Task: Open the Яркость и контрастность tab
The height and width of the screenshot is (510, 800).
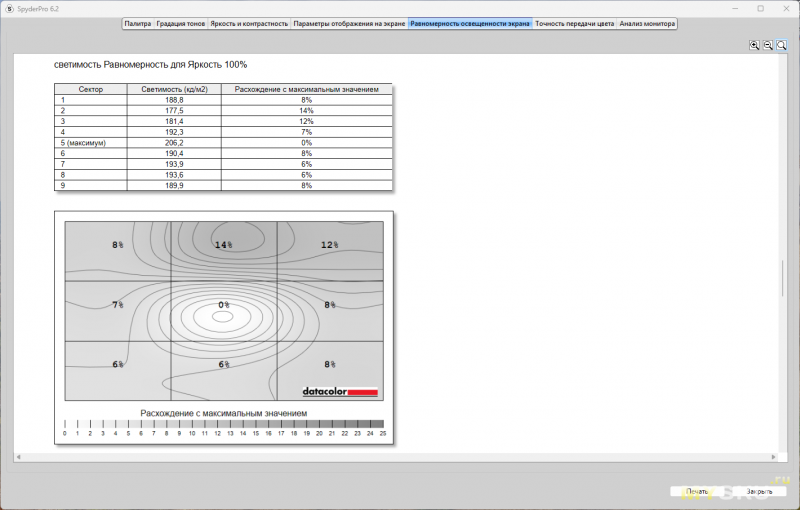Action: 250,22
